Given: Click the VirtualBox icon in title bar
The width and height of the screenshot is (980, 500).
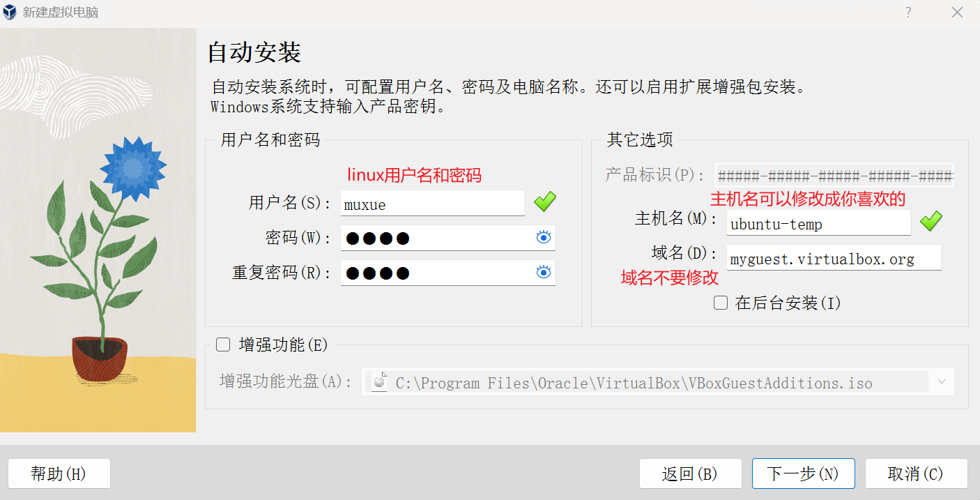Looking at the screenshot, I should 10,12.
